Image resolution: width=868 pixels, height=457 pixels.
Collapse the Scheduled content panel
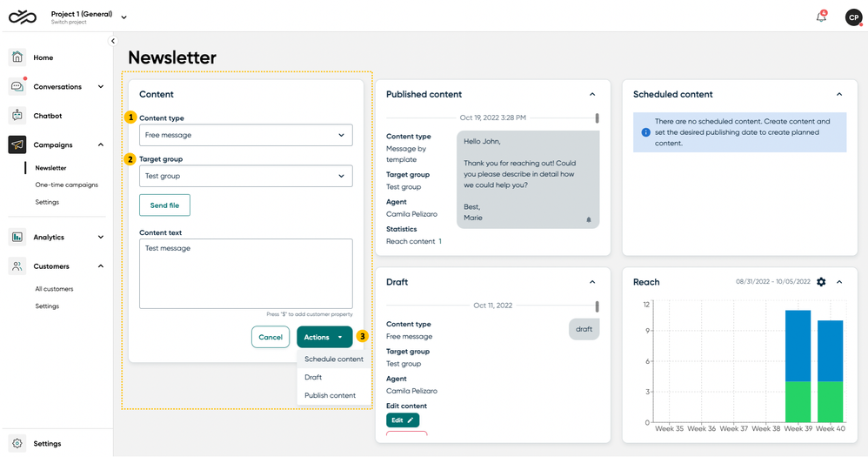point(839,94)
